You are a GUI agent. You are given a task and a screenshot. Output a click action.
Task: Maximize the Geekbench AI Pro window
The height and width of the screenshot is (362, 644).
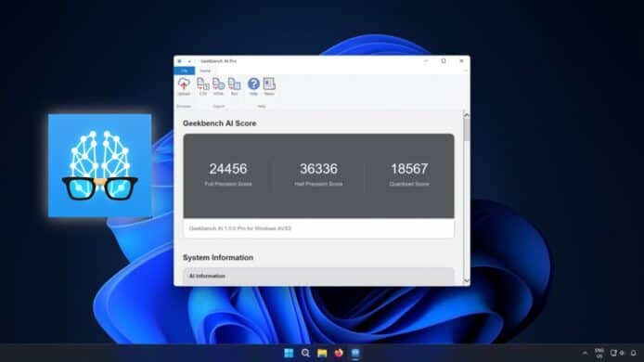444,61
